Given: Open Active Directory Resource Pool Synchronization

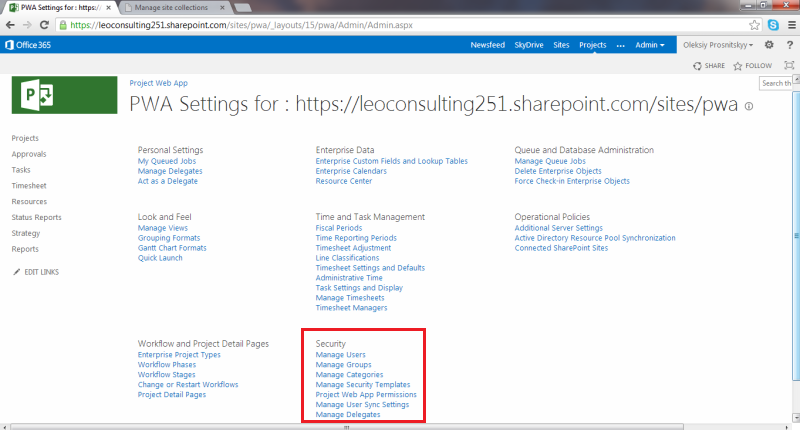Looking at the screenshot, I should pyautogui.click(x=595, y=238).
